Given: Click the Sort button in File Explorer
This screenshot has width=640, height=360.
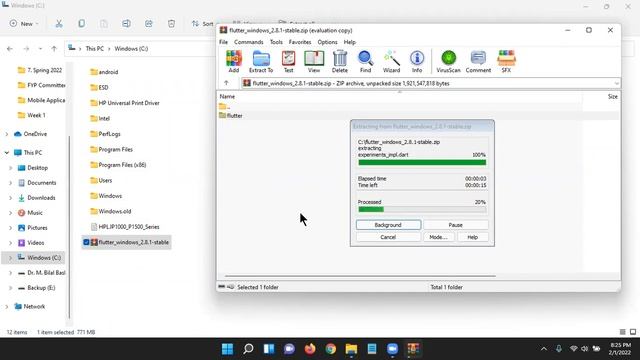Looking at the screenshot, I should coord(203,24).
